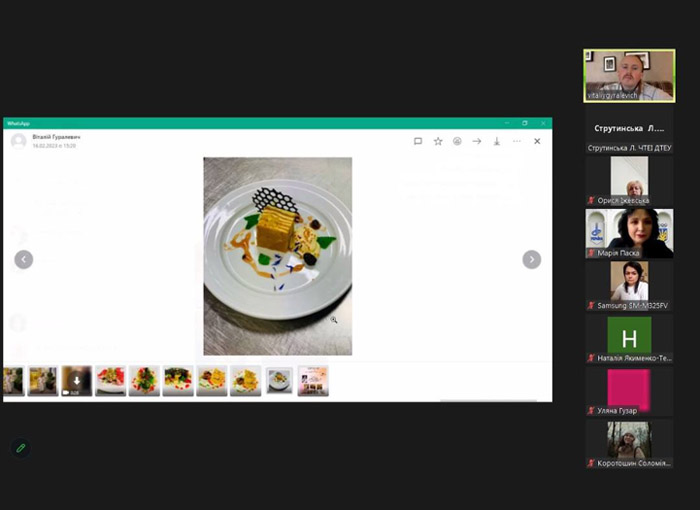The image size is (700, 510).
Task: Close the WhatsApp media viewer
Action: coord(537,141)
